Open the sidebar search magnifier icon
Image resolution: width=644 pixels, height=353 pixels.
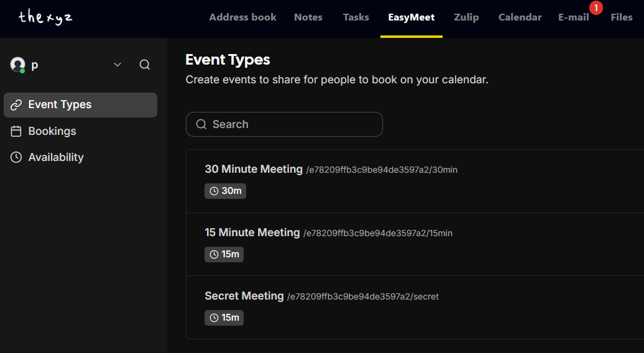coord(145,65)
